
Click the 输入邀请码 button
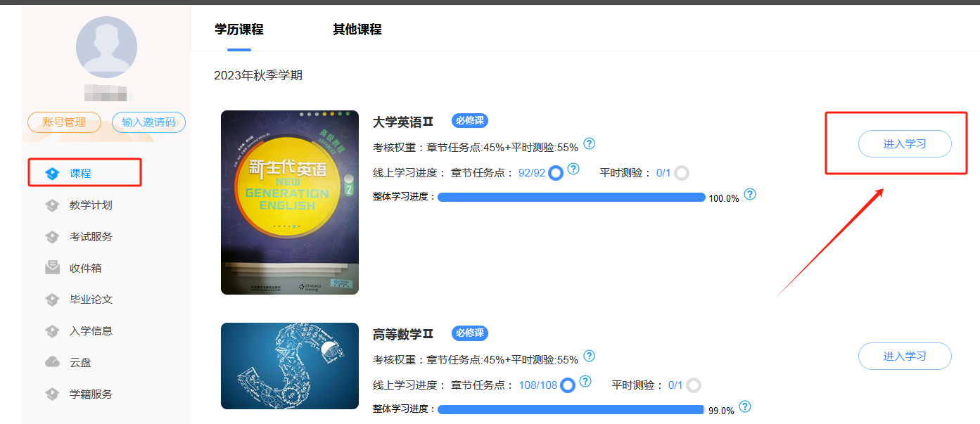coord(148,122)
